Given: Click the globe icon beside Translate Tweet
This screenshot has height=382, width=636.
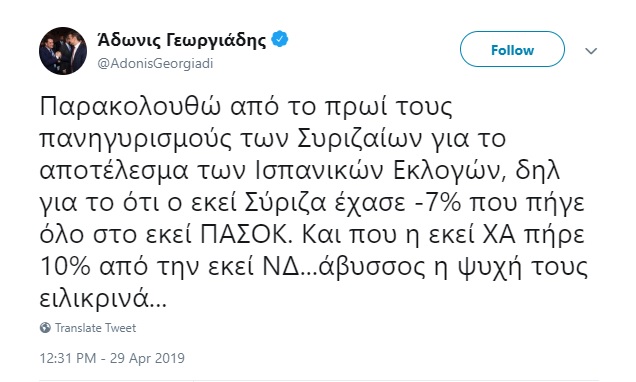Looking at the screenshot, I should (45, 328).
